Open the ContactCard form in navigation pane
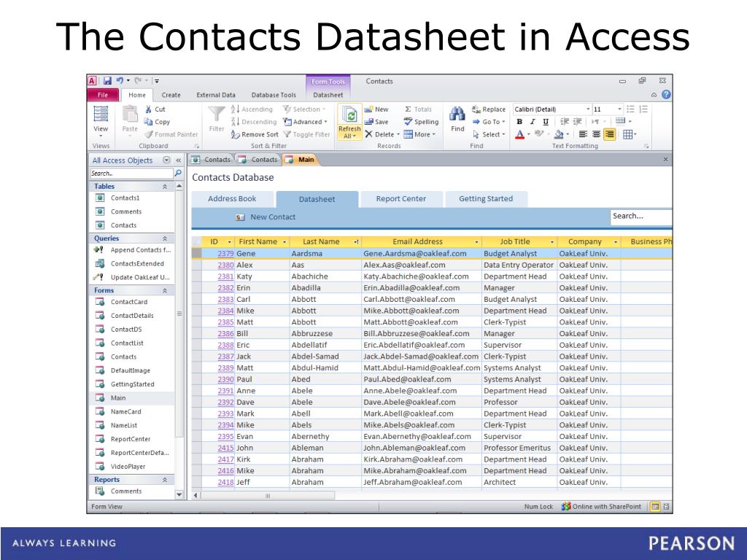 (x=129, y=302)
